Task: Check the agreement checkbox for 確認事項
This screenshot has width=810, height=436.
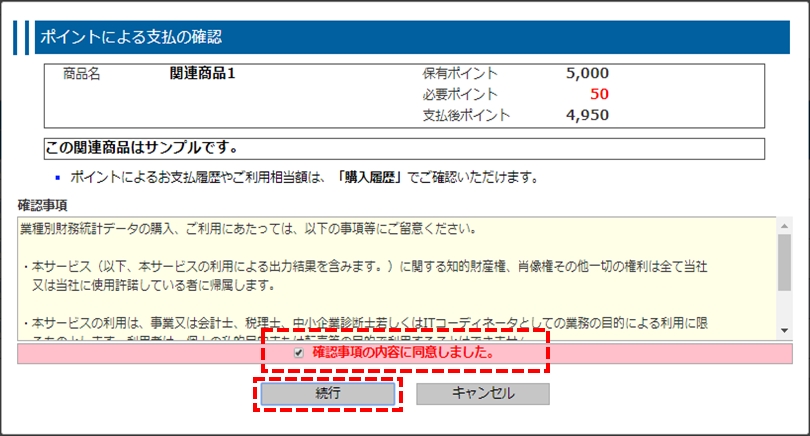Action: pyautogui.click(x=299, y=353)
